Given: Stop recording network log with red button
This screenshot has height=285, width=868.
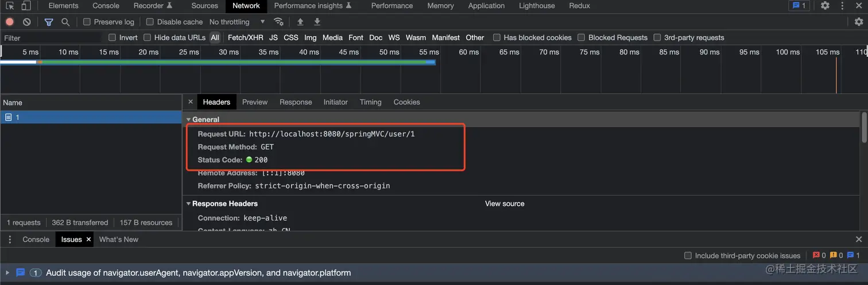Looking at the screenshot, I should pos(10,22).
